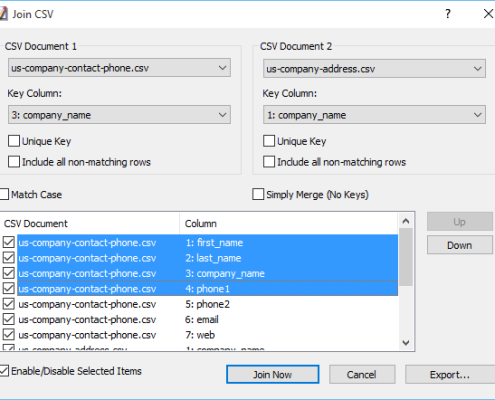The image size is (495, 400).
Task: Open CSV Document 1 file dropdown
Action: pyautogui.click(x=119, y=68)
